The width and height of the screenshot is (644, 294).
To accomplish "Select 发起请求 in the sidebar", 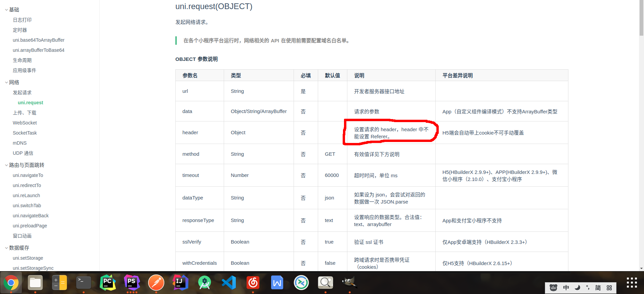I will 22,93.
